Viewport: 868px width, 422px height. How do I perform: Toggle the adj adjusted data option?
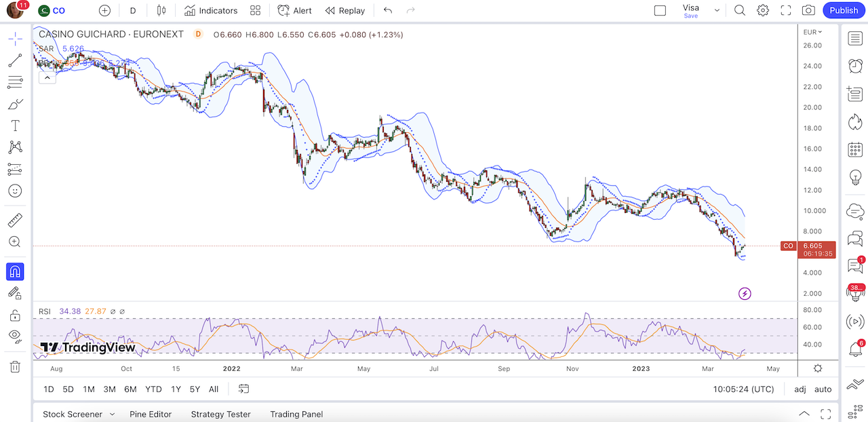pos(800,389)
